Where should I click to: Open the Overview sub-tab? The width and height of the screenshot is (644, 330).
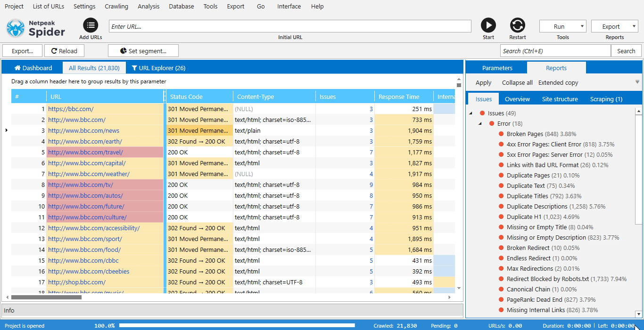coord(517,99)
